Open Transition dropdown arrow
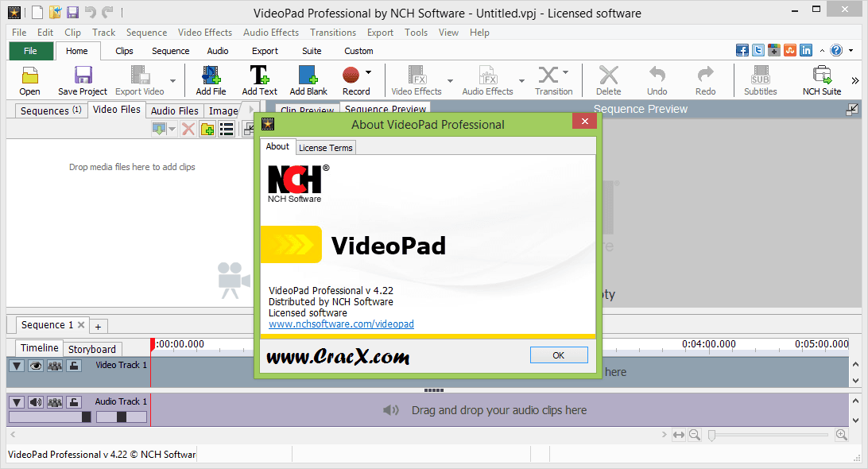868x469 pixels. point(566,72)
